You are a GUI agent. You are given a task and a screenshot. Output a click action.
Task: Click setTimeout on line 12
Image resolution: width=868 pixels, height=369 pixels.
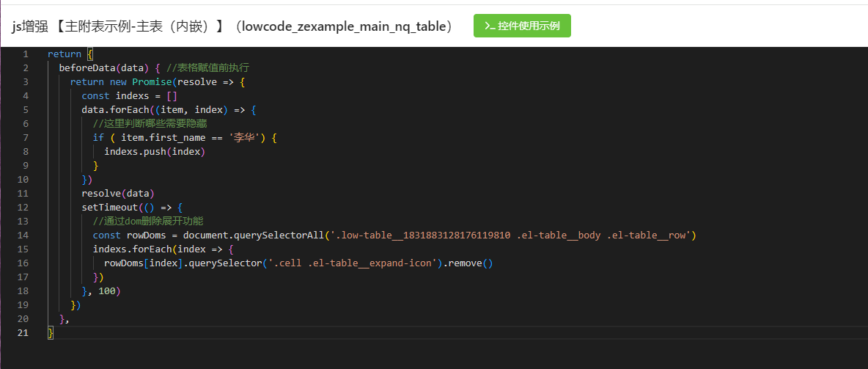pos(109,208)
